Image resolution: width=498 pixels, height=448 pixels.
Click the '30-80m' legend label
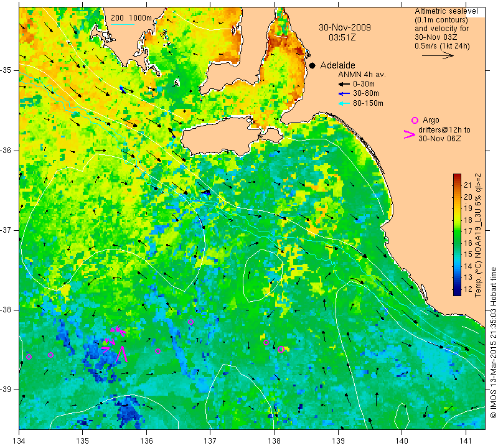pyautogui.click(x=366, y=93)
